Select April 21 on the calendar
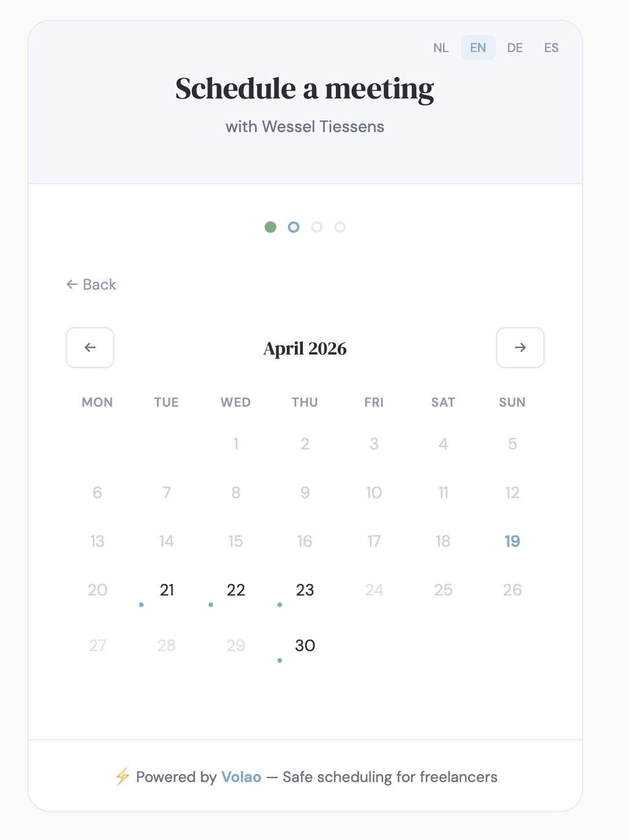Screen dimensions: 629x840 (166, 590)
